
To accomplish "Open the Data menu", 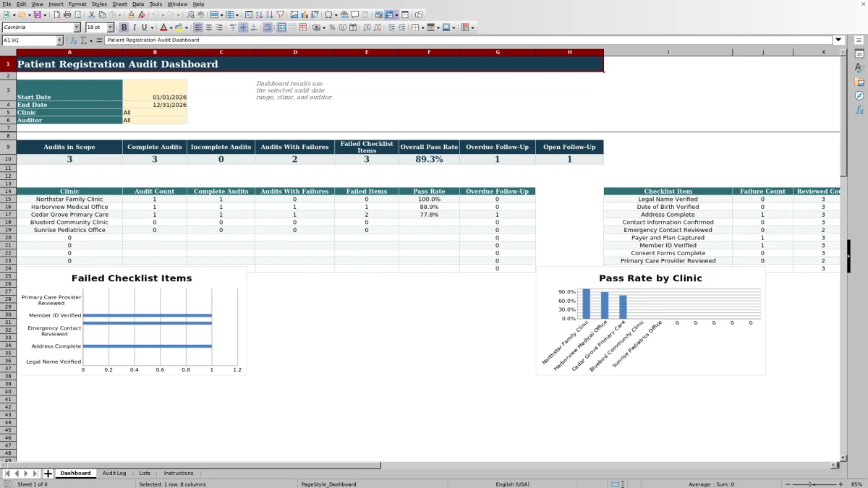I will pyautogui.click(x=137, y=4).
